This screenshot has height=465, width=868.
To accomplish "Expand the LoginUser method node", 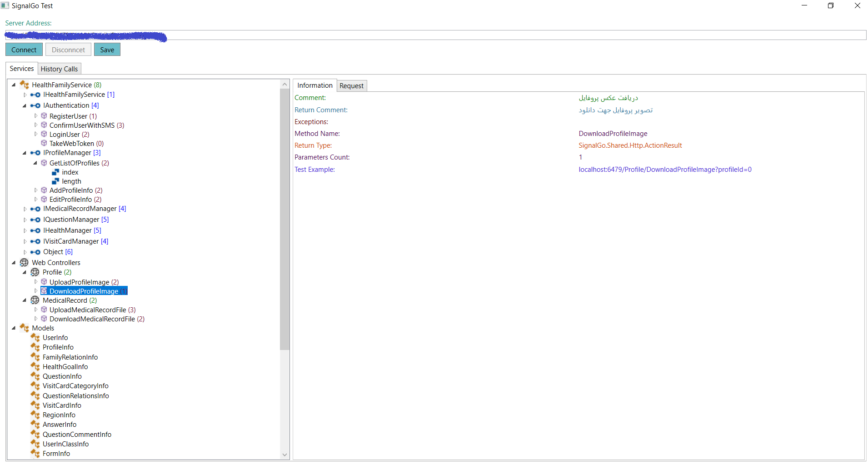I will [x=36, y=134].
